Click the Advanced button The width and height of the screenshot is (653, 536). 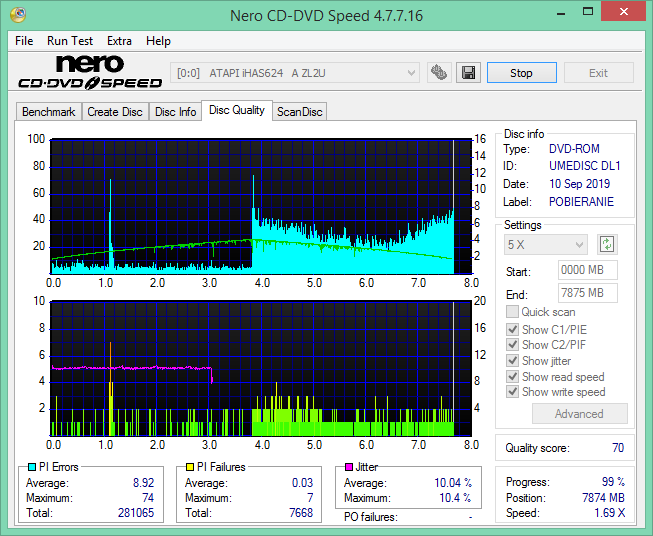click(x=579, y=414)
